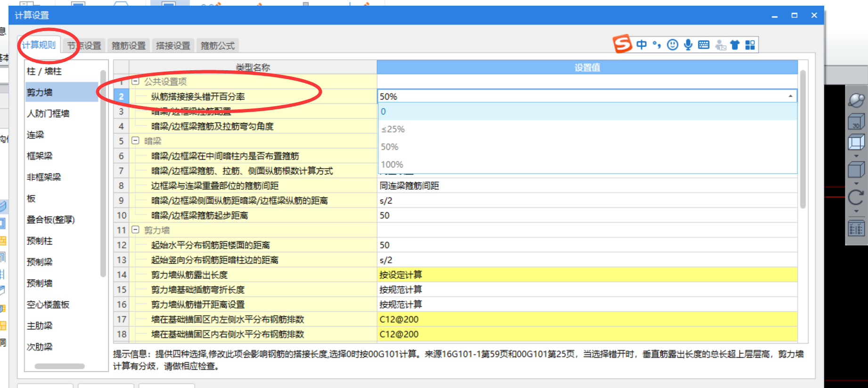Open IME account login icon

click(720, 45)
